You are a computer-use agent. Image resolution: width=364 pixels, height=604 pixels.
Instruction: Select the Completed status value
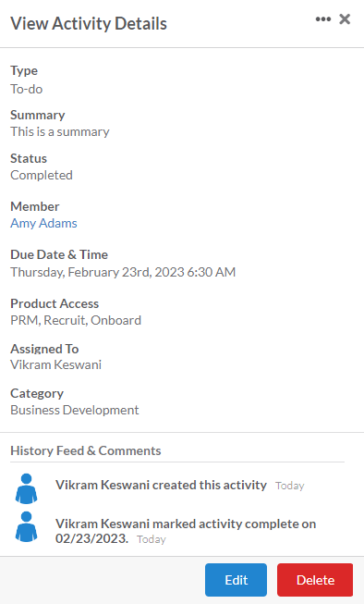coord(42,175)
